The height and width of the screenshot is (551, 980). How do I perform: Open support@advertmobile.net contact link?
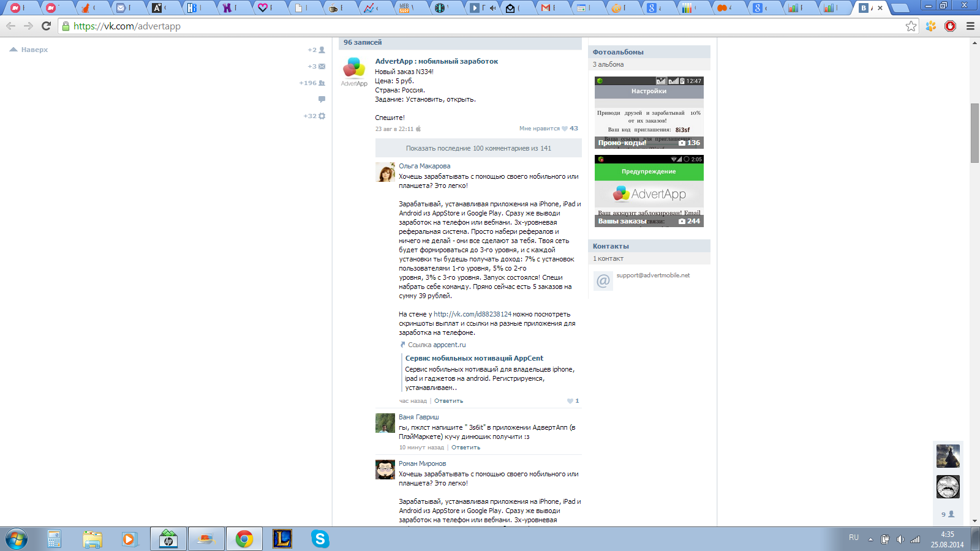(x=653, y=275)
